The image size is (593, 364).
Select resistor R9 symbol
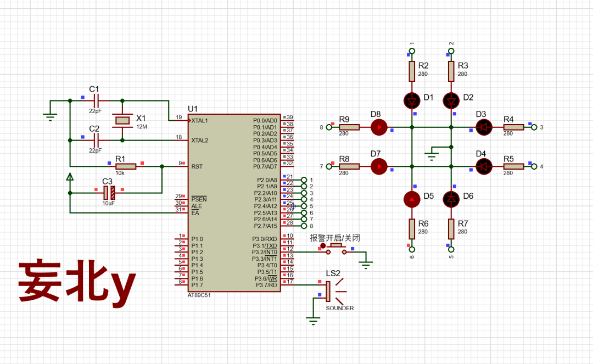click(349, 127)
